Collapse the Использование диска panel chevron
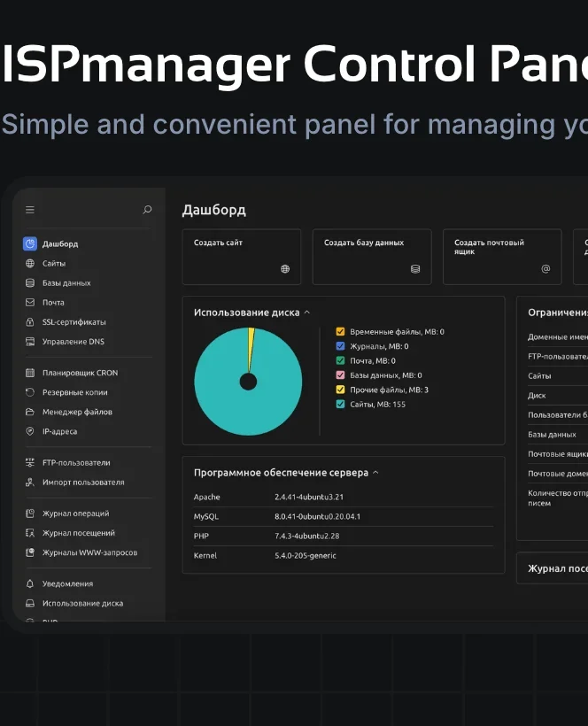Viewport: 588px width, 726px height. coord(307,313)
